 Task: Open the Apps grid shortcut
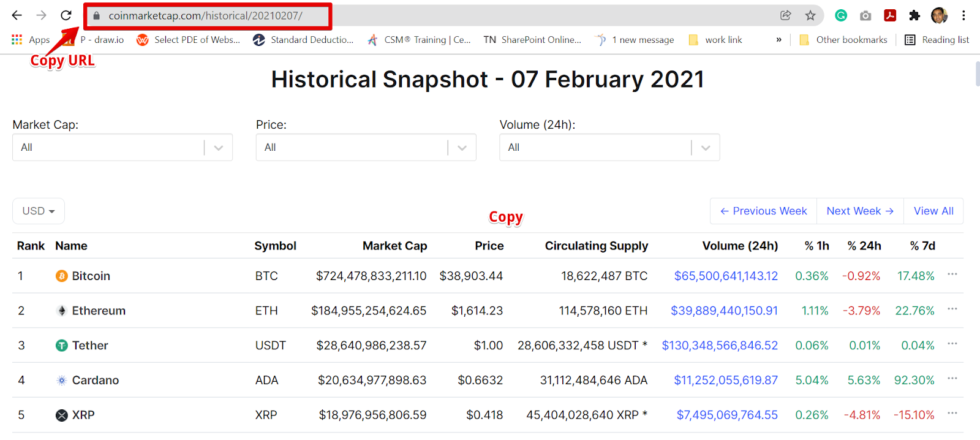30,40
